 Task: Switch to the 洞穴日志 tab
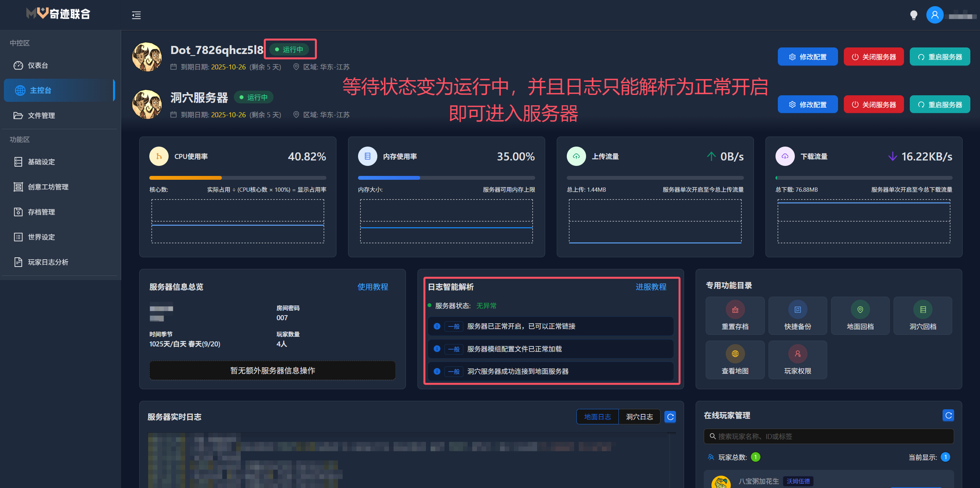pyautogui.click(x=639, y=417)
